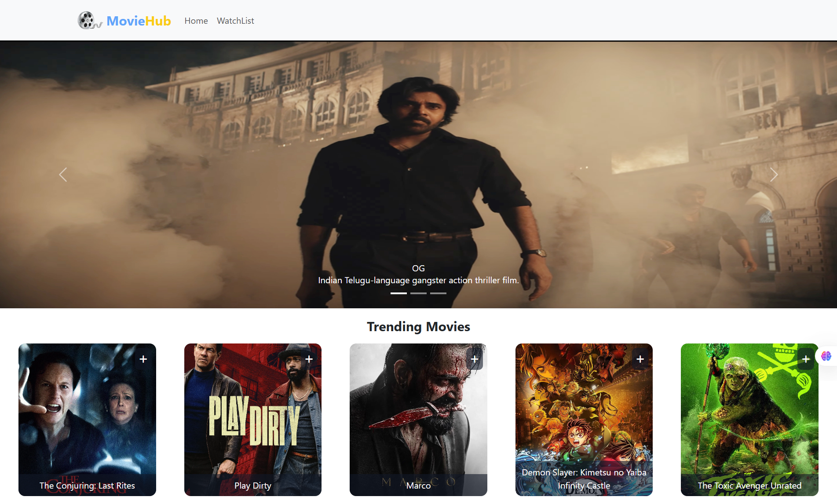Advance to next carousel slide arrow
This screenshot has height=504, width=837.
coord(774,175)
